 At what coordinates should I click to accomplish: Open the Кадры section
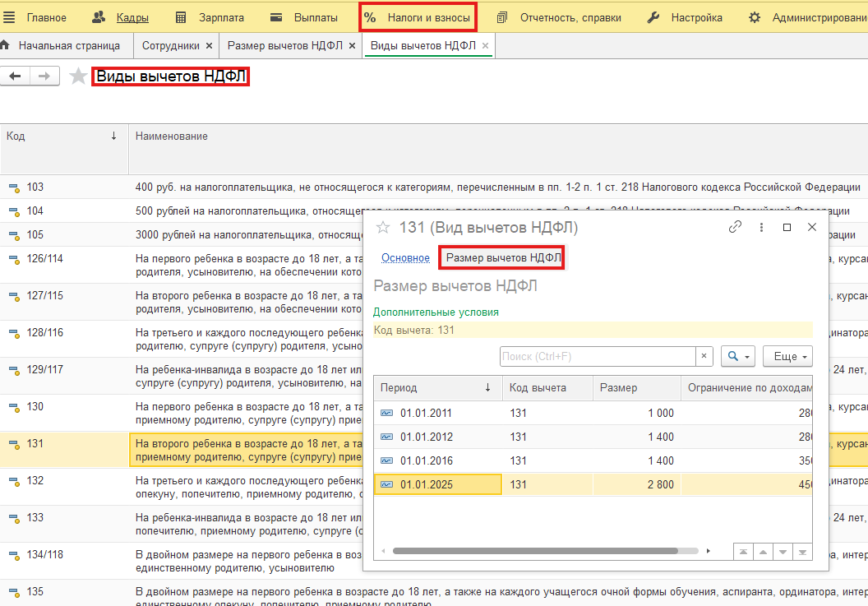point(132,18)
